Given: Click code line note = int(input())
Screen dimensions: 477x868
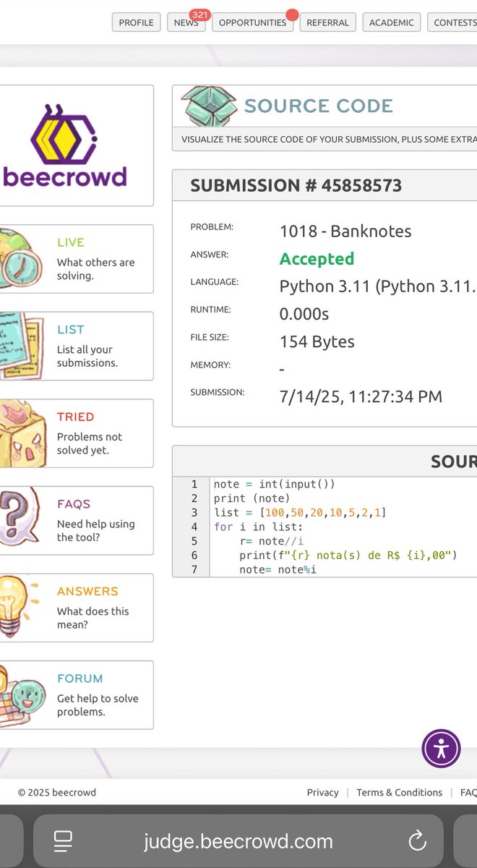Looking at the screenshot, I should click(275, 484).
